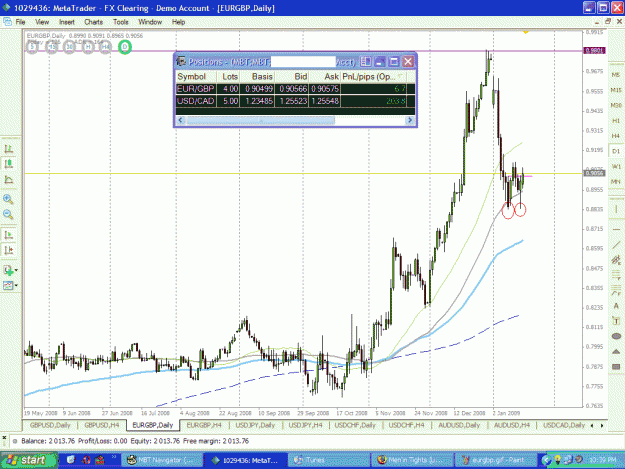Select the USD/CAD row in Positions
This screenshot has width=625, height=469.
pyautogui.click(x=295, y=101)
